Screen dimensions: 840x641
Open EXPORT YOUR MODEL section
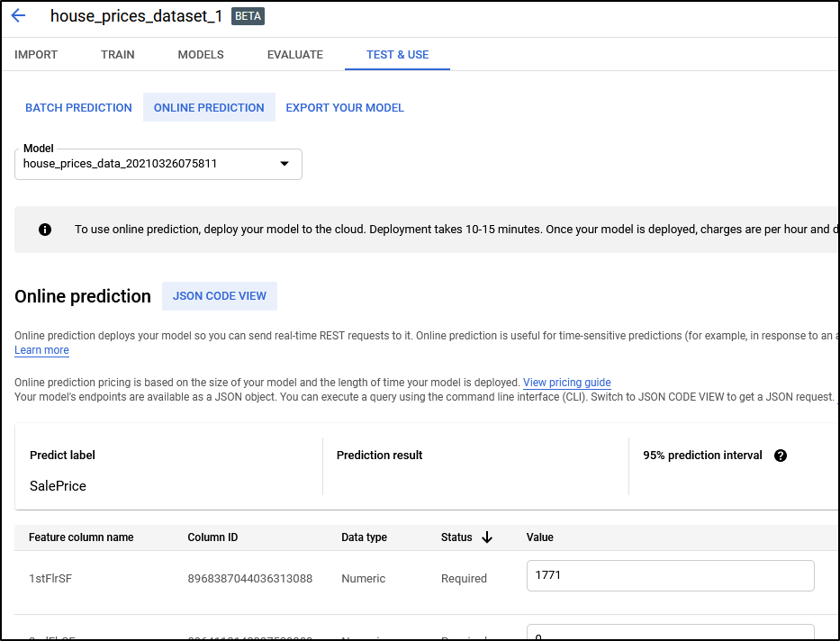345,108
